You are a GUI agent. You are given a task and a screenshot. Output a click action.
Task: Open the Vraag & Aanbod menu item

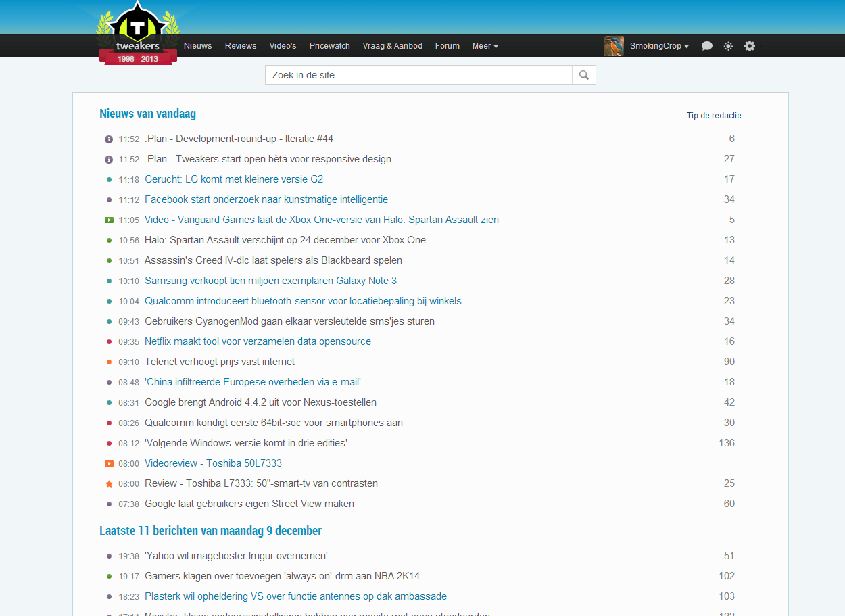[393, 46]
